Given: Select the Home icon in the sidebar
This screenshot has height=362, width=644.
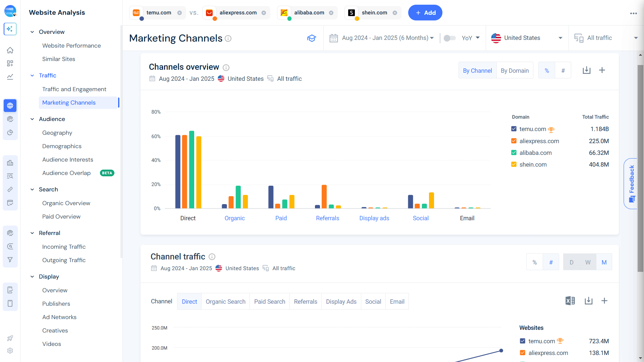Looking at the screenshot, I should tap(10, 50).
